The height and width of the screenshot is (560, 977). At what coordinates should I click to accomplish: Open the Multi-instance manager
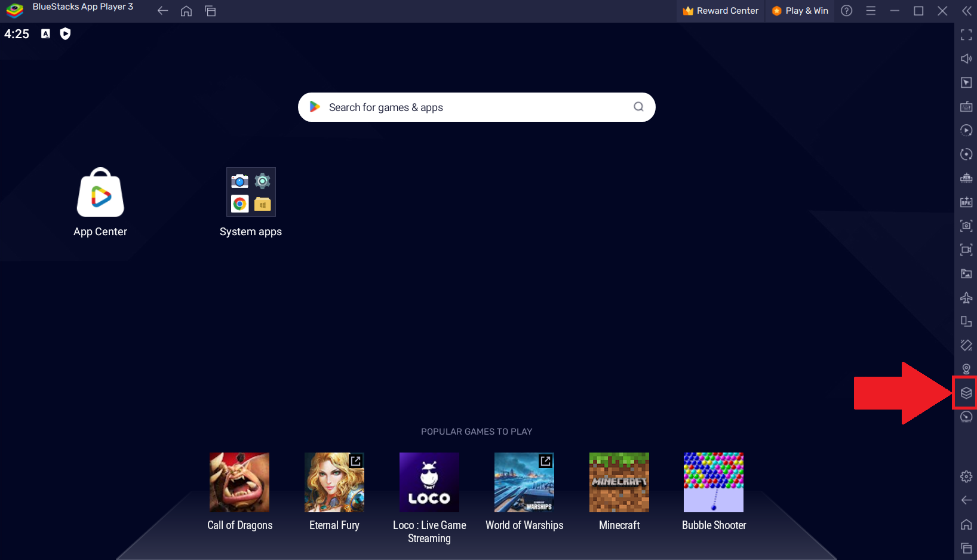tap(966, 392)
